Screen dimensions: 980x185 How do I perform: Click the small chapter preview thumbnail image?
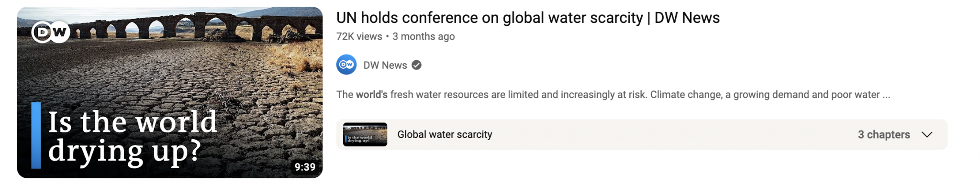(x=365, y=134)
